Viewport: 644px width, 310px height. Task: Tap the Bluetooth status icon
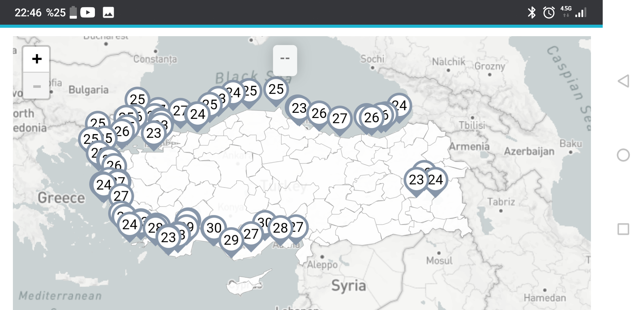pyautogui.click(x=532, y=13)
